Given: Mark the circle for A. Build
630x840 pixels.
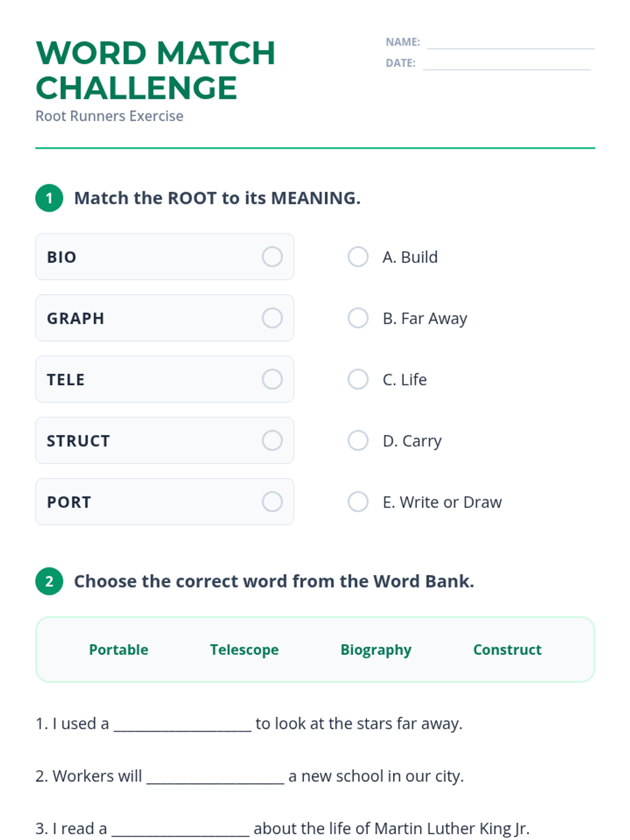Looking at the screenshot, I should click(358, 257).
